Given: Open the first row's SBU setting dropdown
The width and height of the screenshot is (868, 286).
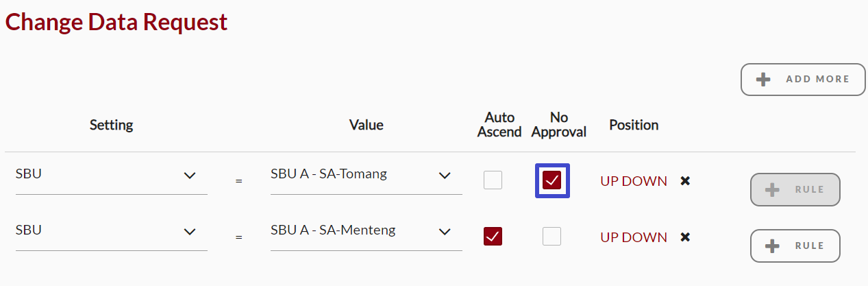Looking at the screenshot, I should point(111,176).
